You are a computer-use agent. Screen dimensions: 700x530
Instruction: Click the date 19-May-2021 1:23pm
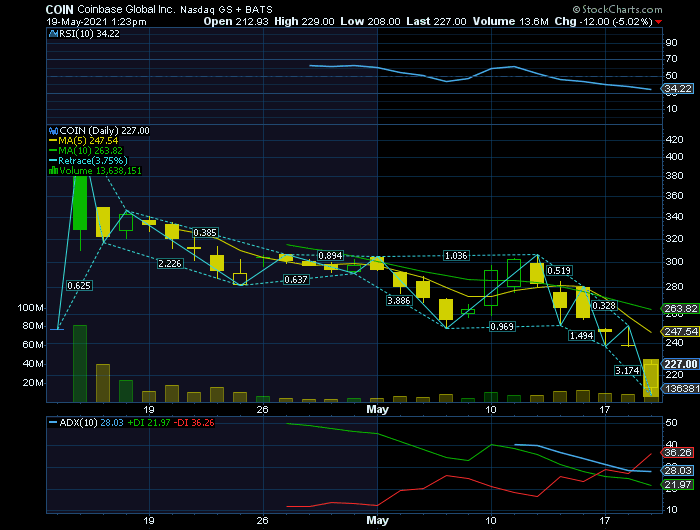[96, 21]
